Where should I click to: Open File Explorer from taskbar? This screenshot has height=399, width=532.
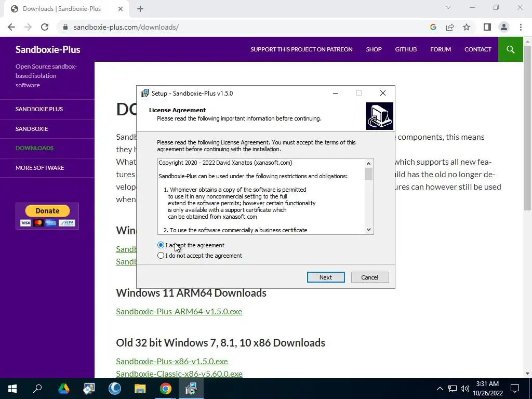coord(140,389)
